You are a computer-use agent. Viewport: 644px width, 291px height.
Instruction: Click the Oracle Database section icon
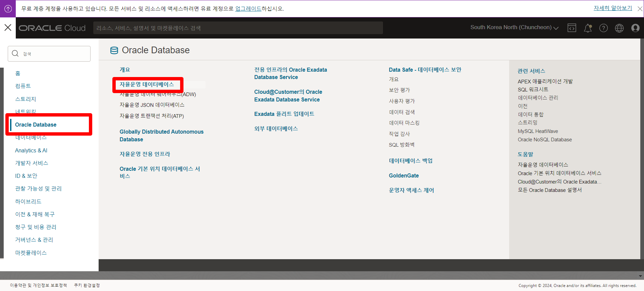tap(114, 50)
